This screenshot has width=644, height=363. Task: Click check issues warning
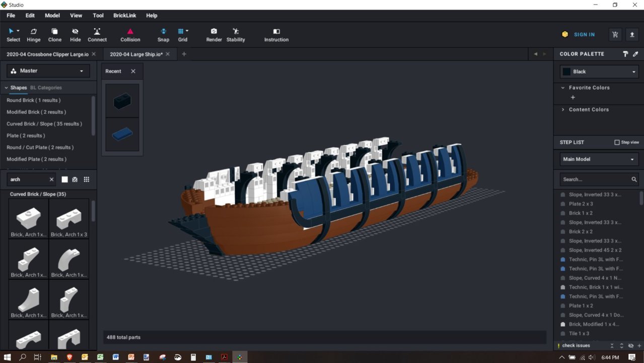[574, 345]
